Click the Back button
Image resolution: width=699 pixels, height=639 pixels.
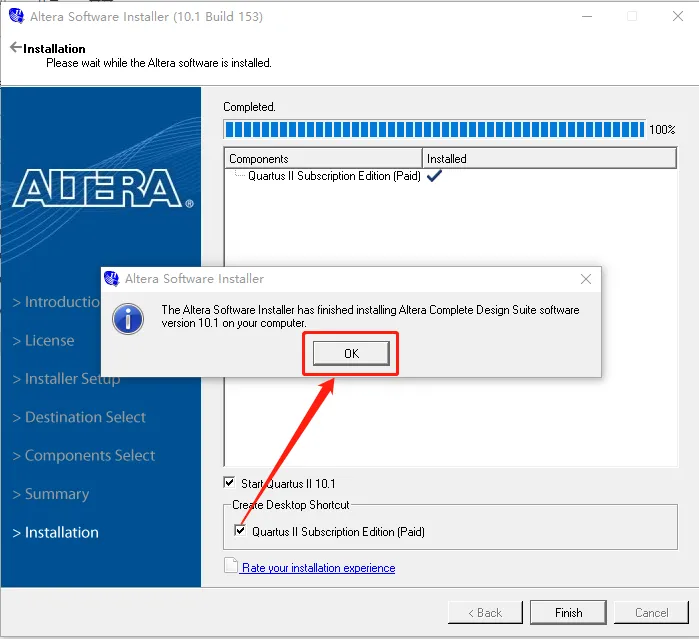pyautogui.click(x=485, y=613)
